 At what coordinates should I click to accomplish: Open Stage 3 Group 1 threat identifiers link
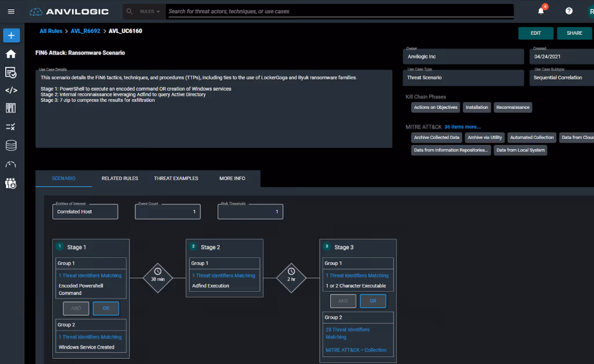[x=357, y=276]
